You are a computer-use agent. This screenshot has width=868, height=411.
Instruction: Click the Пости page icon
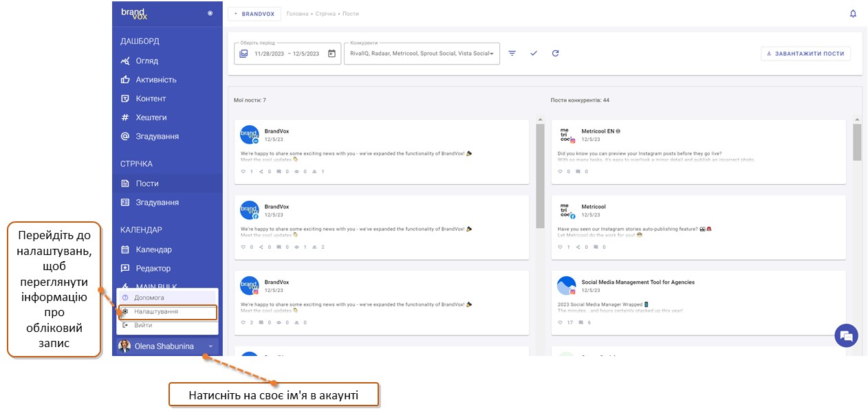[125, 184]
